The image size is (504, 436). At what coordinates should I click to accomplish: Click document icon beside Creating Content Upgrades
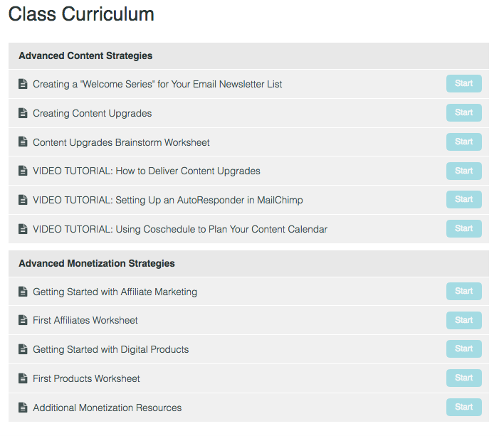23,113
